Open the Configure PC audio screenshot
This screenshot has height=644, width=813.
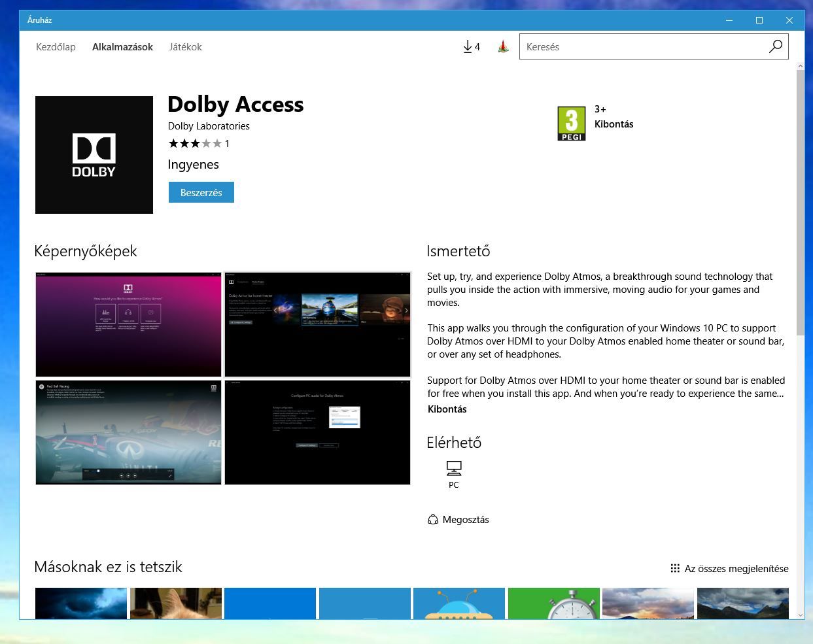tap(318, 432)
